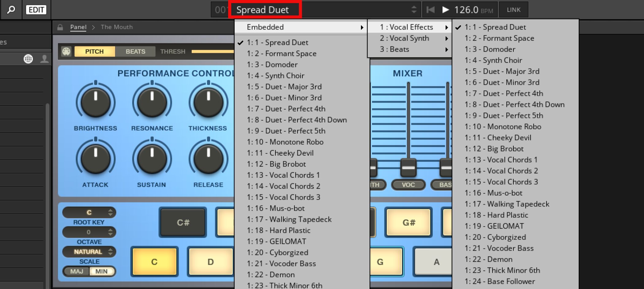Open the ROOT KEY selector showing C
The width and height of the screenshot is (644, 289).
pyautogui.click(x=89, y=212)
